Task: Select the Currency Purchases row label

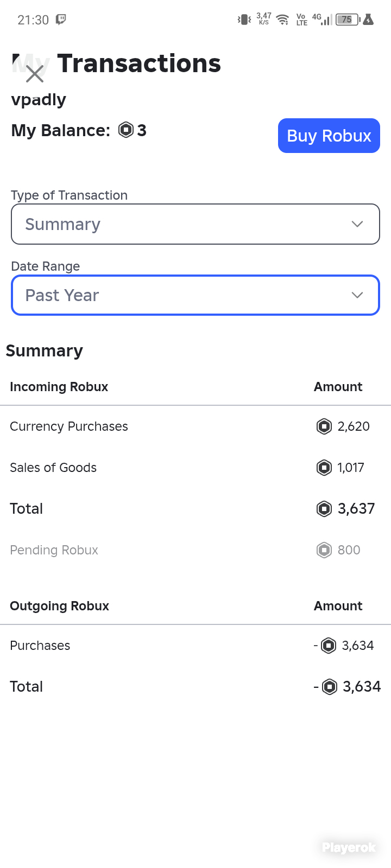Action: [69, 426]
